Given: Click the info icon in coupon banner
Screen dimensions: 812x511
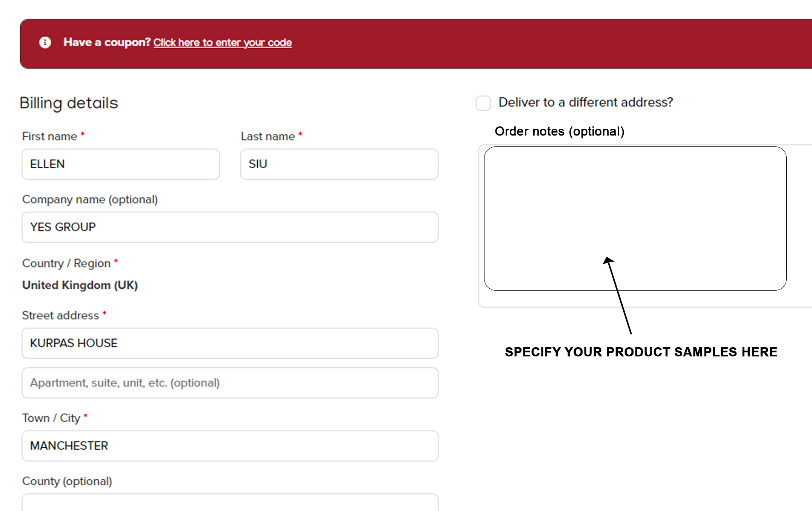Looking at the screenshot, I should 45,42.
